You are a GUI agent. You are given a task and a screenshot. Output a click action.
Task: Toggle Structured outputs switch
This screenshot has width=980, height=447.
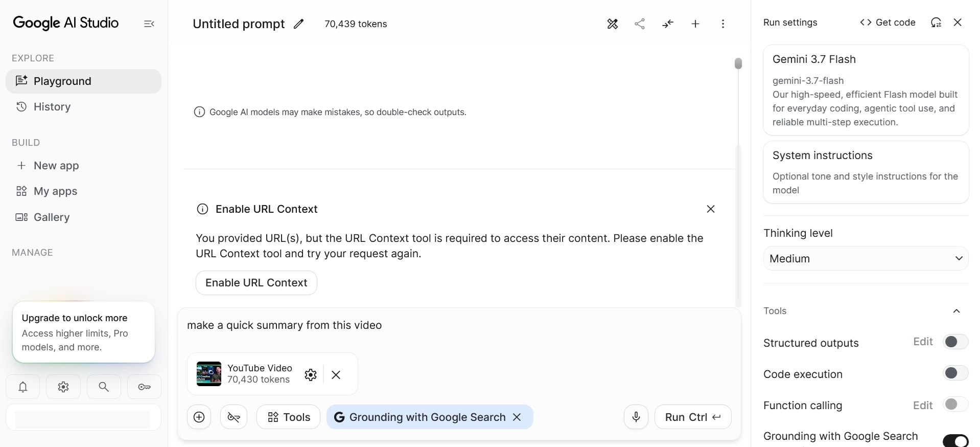coord(955,342)
